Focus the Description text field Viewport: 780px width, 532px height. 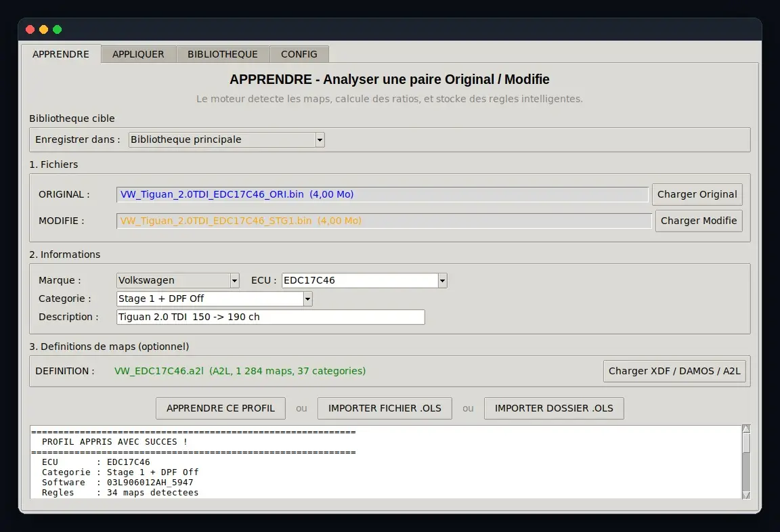[271, 317]
